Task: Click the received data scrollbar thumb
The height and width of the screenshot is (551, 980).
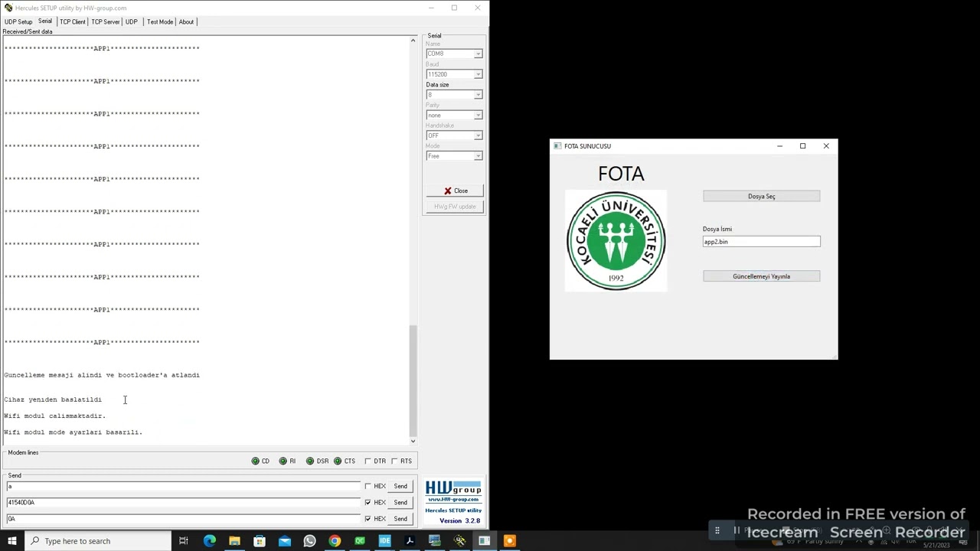Action: (x=413, y=380)
